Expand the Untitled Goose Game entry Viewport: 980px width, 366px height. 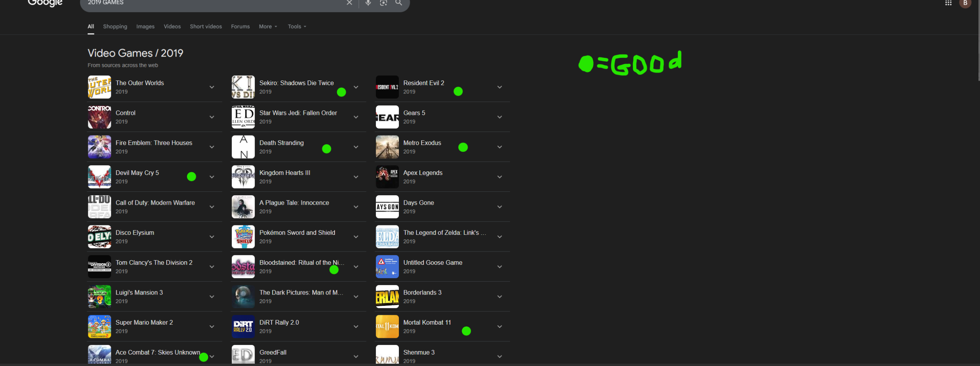coord(500,267)
